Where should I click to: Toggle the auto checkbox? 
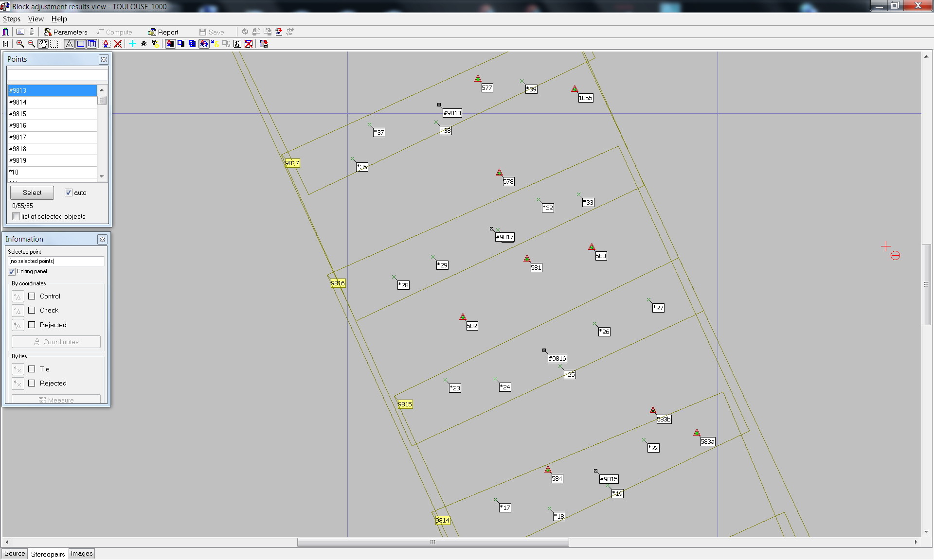(x=69, y=192)
